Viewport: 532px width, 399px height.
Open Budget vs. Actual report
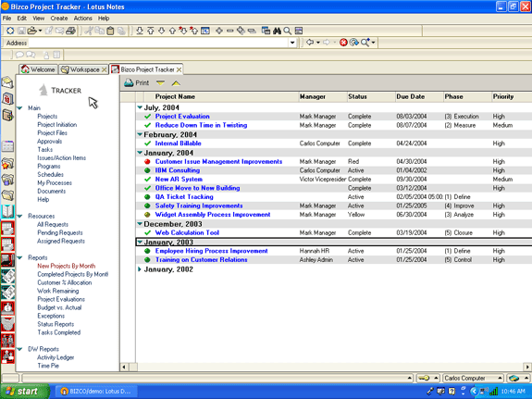(59, 307)
